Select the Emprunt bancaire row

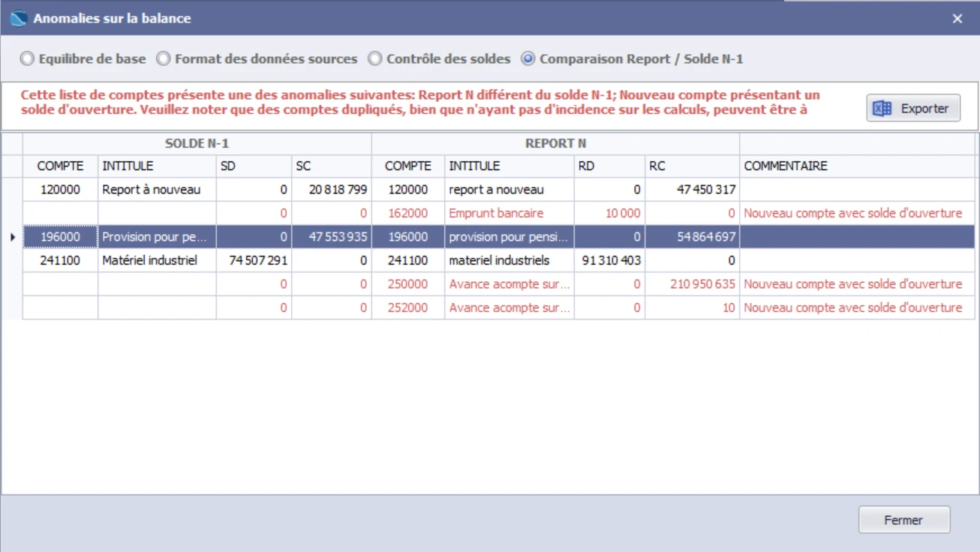click(x=498, y=213)
